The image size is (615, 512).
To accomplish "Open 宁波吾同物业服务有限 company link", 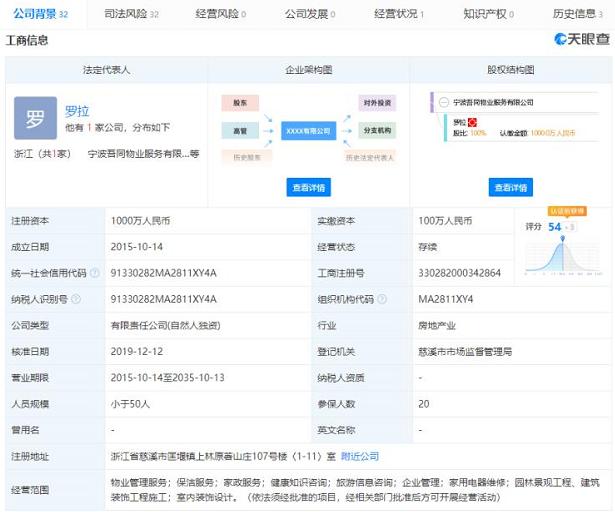I will pos(144,154).
